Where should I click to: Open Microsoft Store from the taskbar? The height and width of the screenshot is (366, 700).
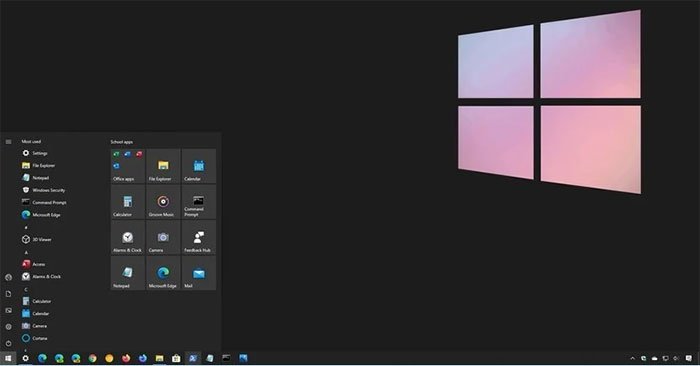176,358
